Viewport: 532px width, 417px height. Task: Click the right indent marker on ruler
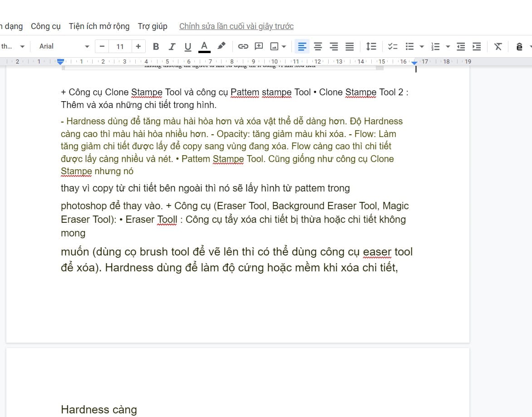pyautogui.click(x=414, y=62)
